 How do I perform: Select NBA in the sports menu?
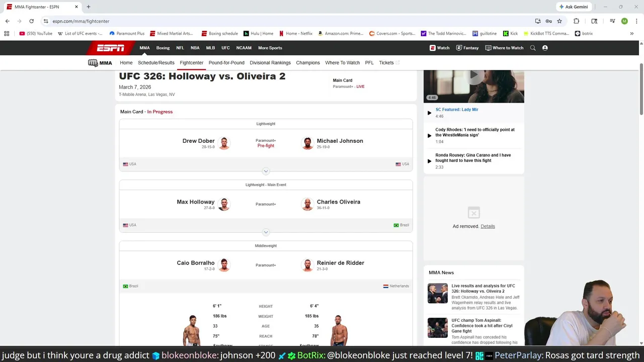[195, 48]
